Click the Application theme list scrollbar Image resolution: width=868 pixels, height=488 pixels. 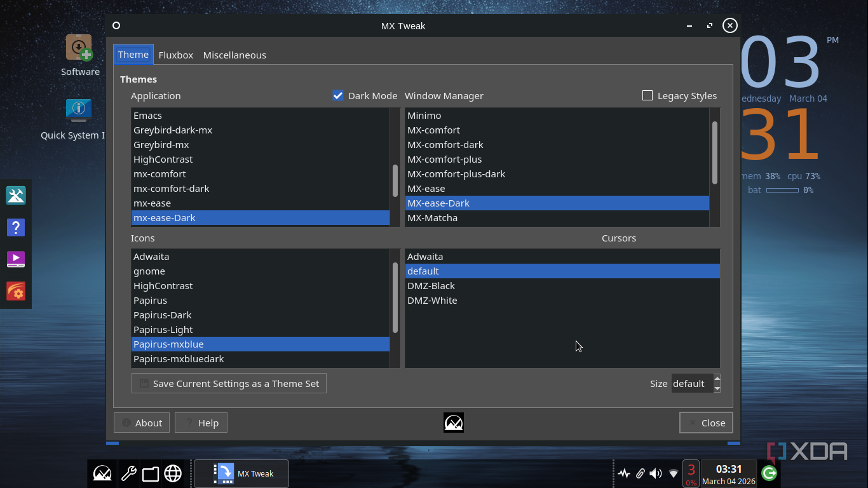(395, 181)
